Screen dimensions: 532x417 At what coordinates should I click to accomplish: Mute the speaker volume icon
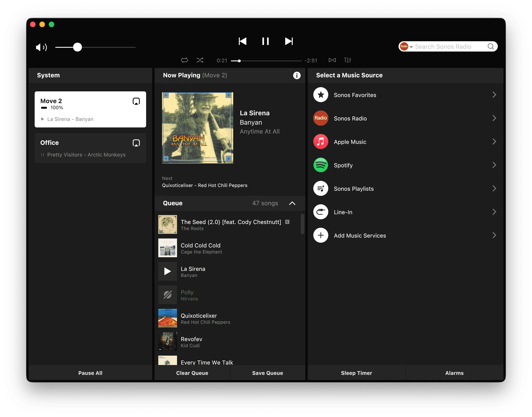click(x=41, y=47)
